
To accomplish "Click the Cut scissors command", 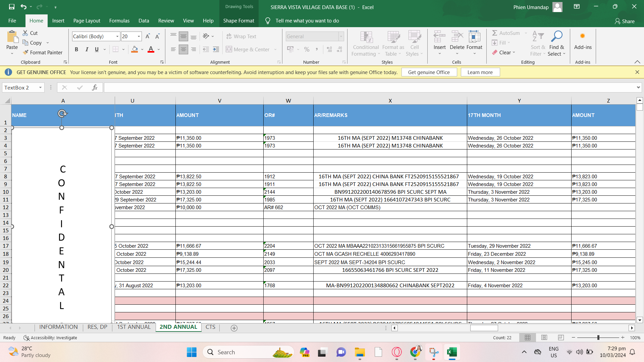I will tap(30, 33).
